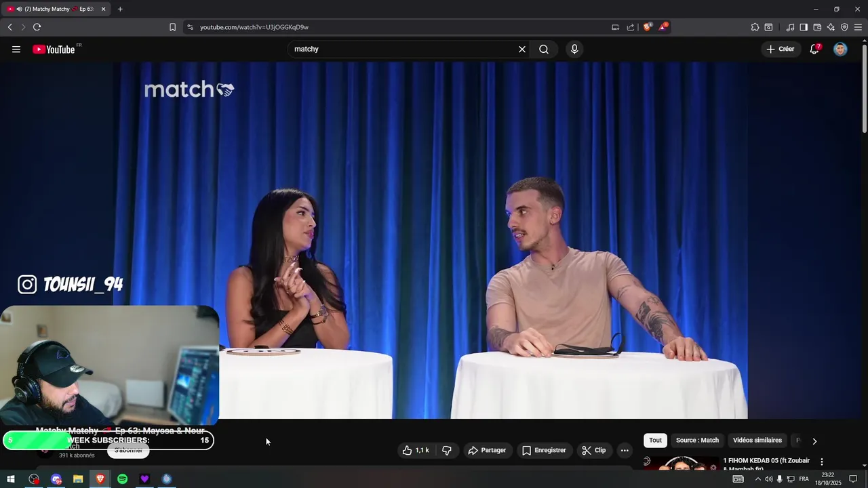Open the YouTube account avatar menu
Image resolution: width=868 pixels, height=488 pixels.
(840, 49)
